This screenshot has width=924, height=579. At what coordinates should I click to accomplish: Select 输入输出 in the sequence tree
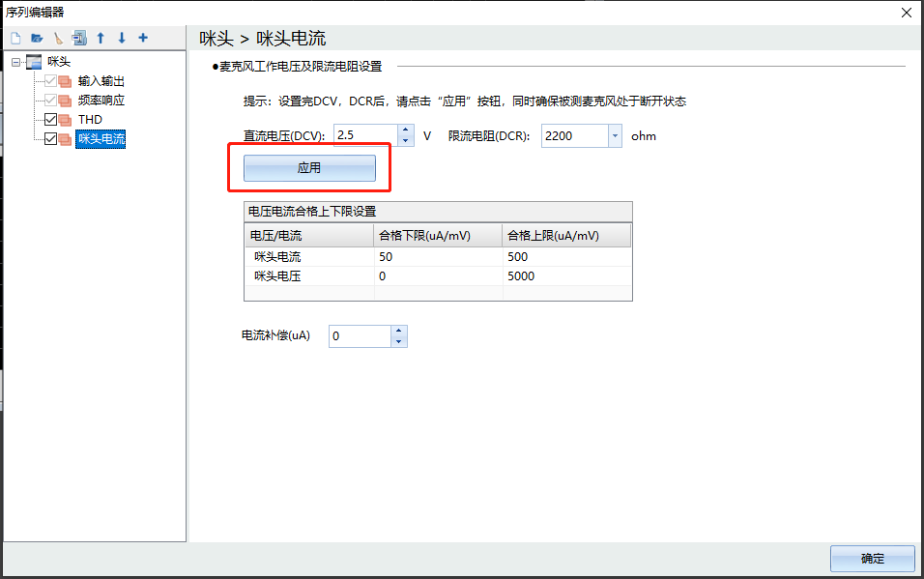[101, 81]
